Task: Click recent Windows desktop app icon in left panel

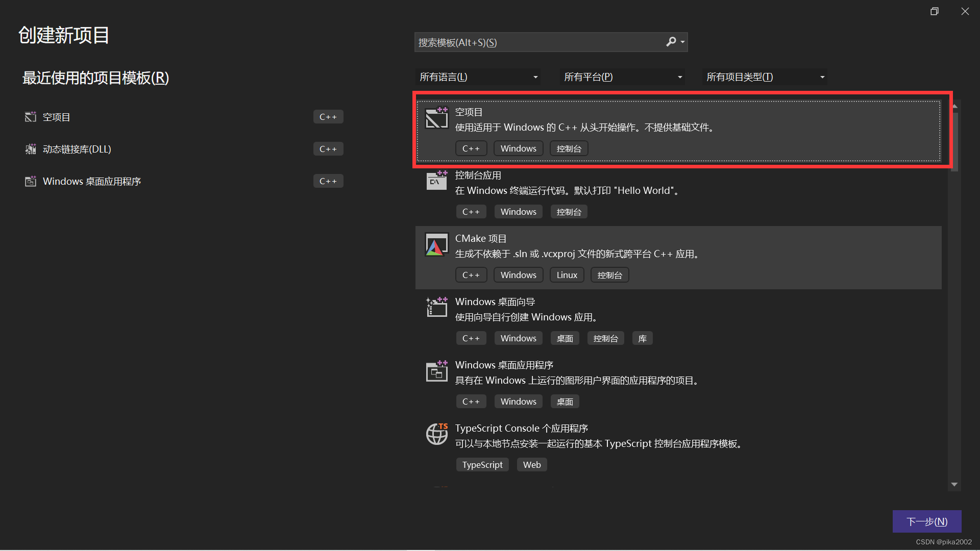Action: pos(31,181)
